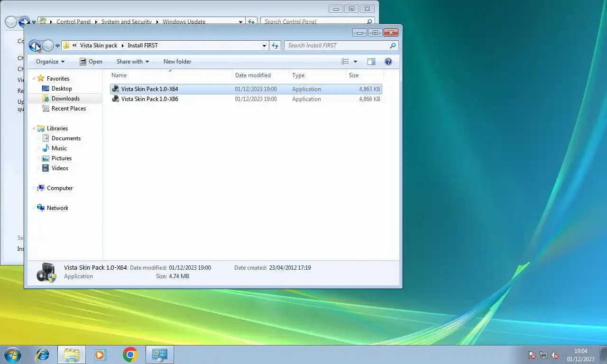This screenshot has width=607, height=364.
Task: Sort files by Name column header
Action: tap(171, 75)
